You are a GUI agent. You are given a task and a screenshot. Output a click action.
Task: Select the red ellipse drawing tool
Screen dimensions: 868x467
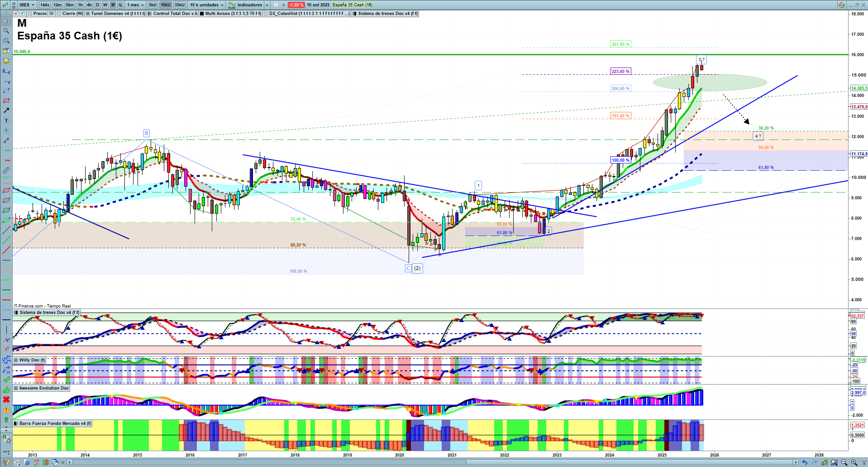[x=6, y=190]
